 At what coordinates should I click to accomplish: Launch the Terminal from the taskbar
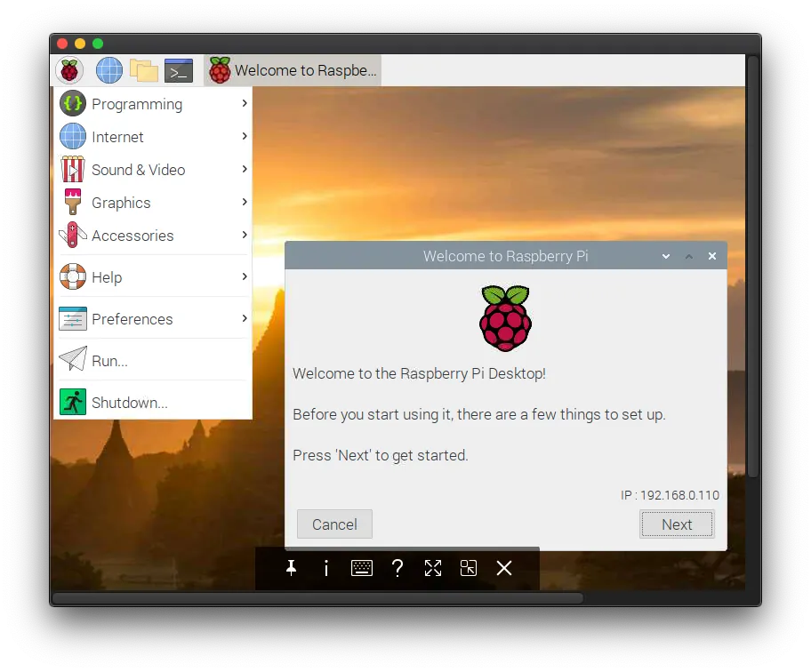click(x=179, y=70)
